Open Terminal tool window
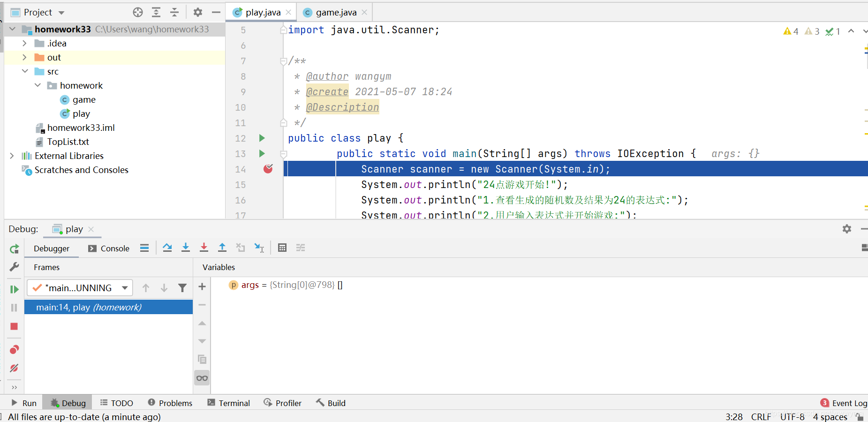Image resolution: width=868 pixels, height=422 pixels. pyautogui.click(x=229, y=403)
